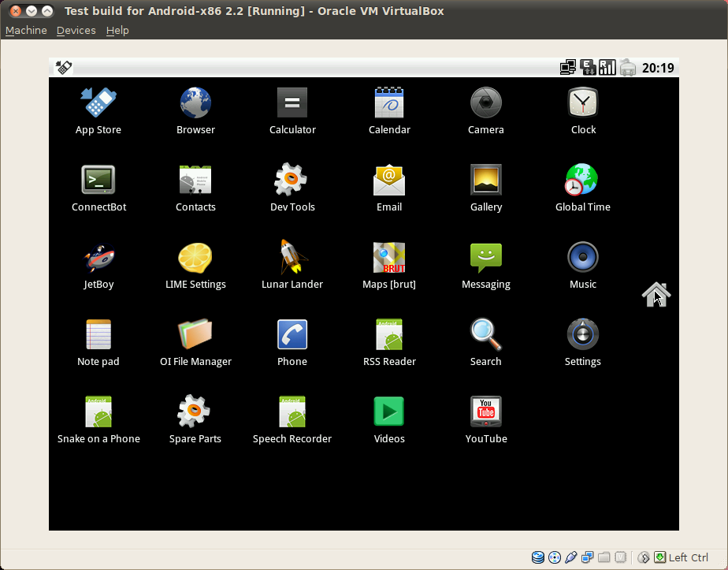Open the Email app

[389, 188]
